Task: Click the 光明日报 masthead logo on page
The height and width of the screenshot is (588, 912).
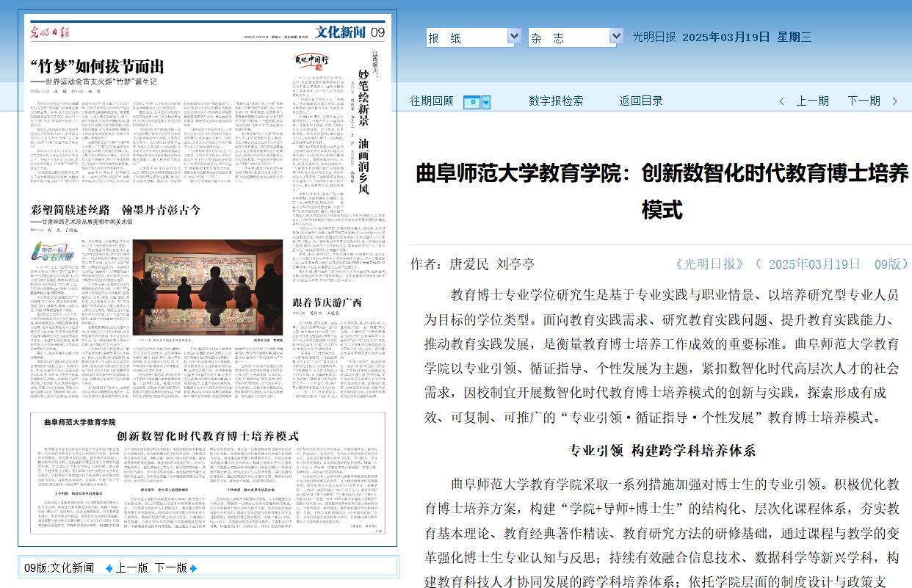Action: coord(51,31)
